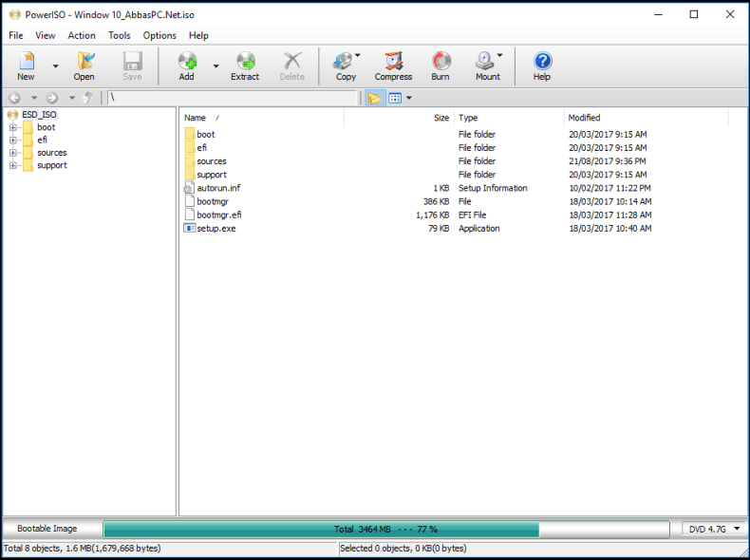
Task: Click the Up one level icon
Action: [87, 98]
